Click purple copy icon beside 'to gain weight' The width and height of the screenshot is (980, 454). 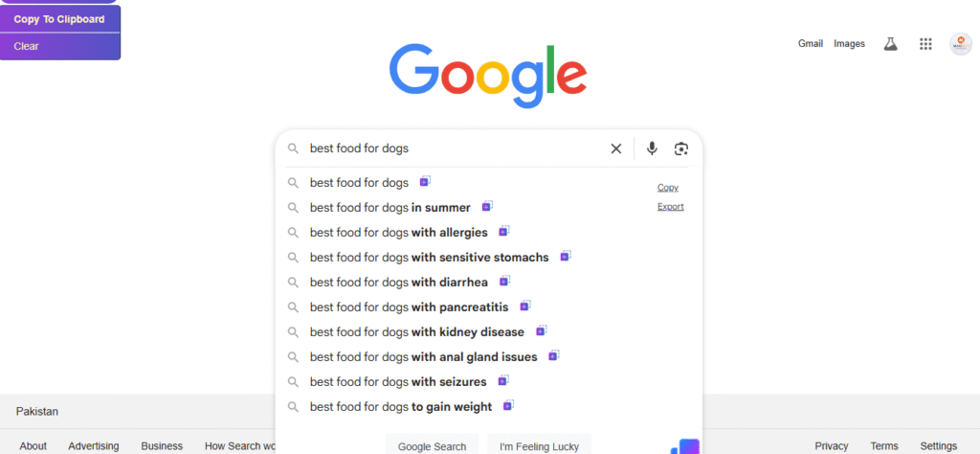pos(508,405)
